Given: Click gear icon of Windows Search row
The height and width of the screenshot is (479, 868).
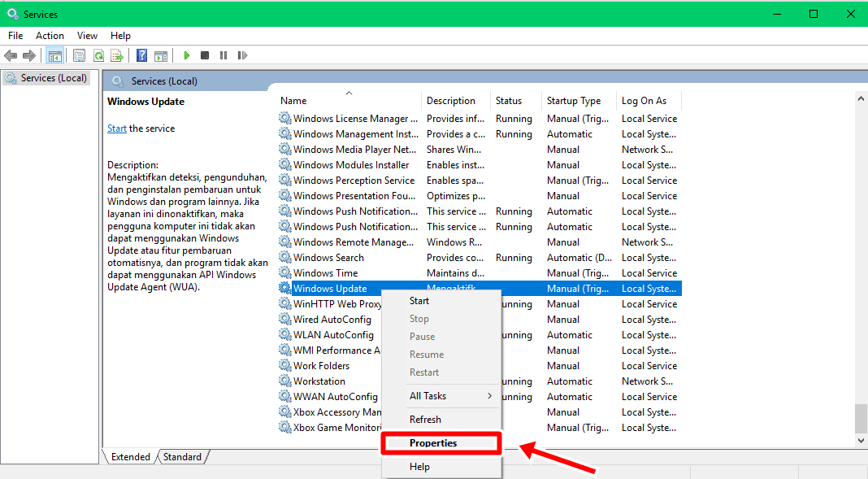Looking at the screenshot, I should (x=284, y=257).
